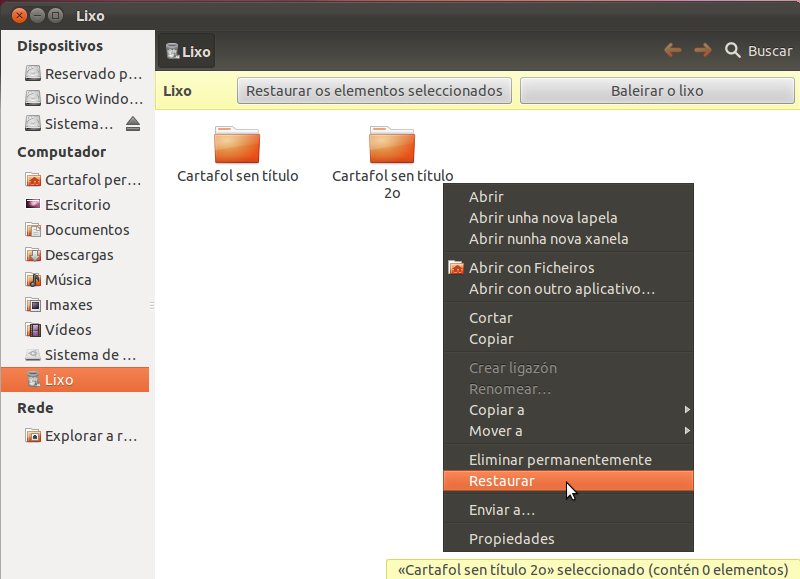
Task: Open Propiedades from context menu
Action: (x=568, y=539)
